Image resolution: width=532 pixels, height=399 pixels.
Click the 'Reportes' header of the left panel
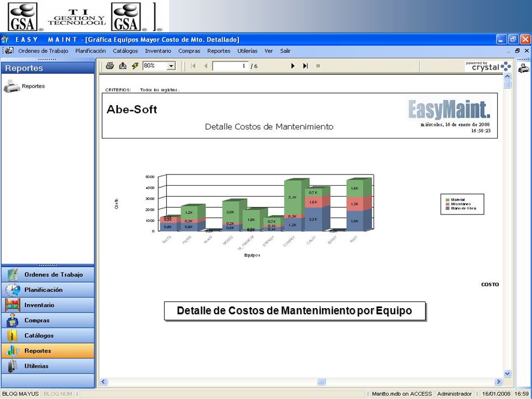pyautogui.click(x=48, y=68)
